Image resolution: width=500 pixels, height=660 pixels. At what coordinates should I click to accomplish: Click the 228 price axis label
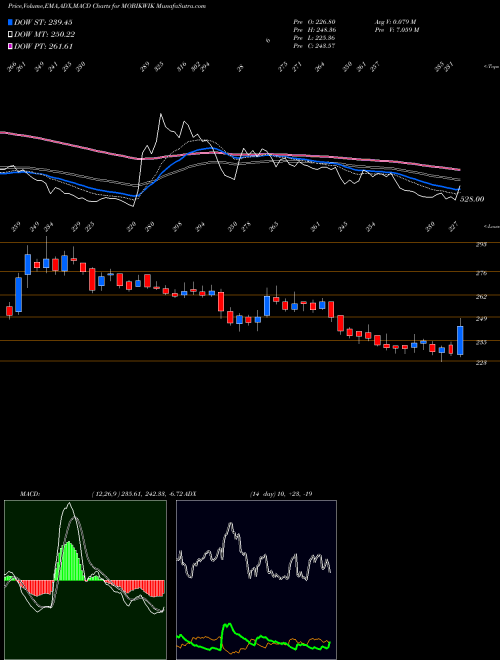(x=481, y=362)
